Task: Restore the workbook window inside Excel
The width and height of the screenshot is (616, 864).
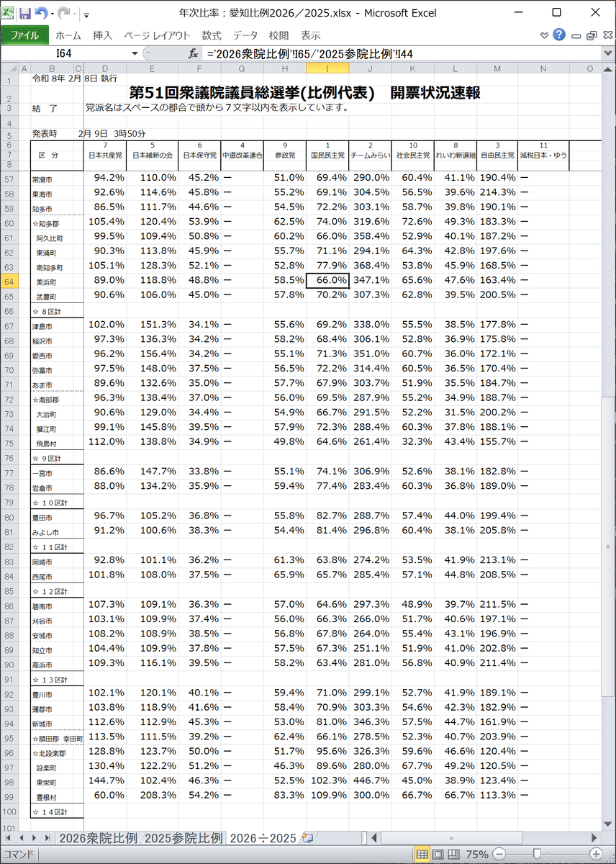Action: 591,34
